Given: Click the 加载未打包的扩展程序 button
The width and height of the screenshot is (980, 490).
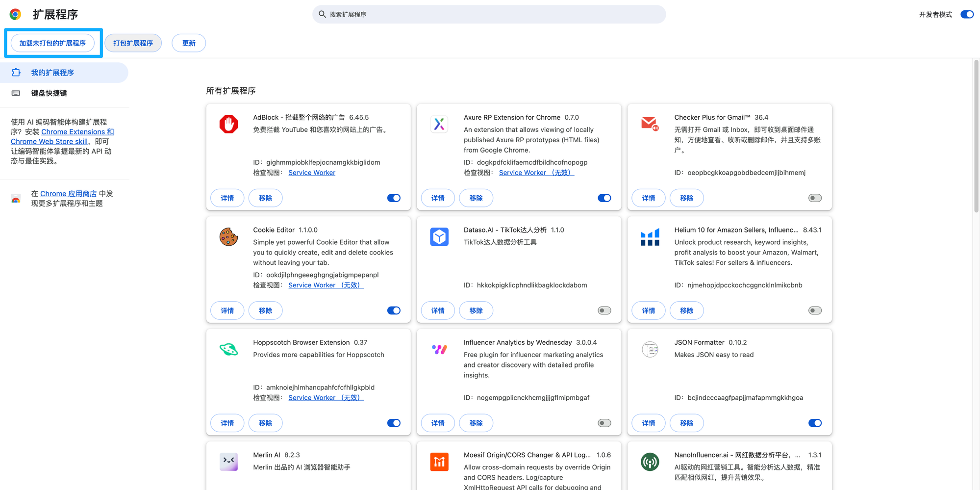Looking at the screenshot, I should (x=52, y=43).
